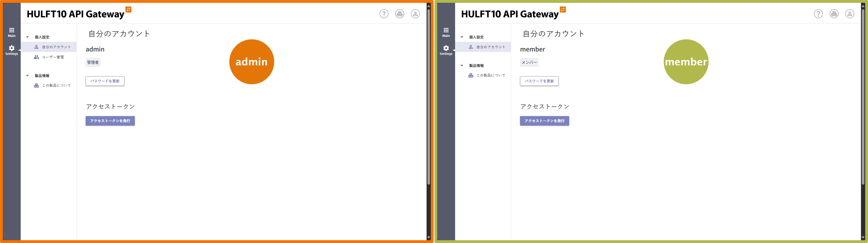Click the help icon in member window
The width and height of the screenshot is (868, 243).
(x=818, y=14)
